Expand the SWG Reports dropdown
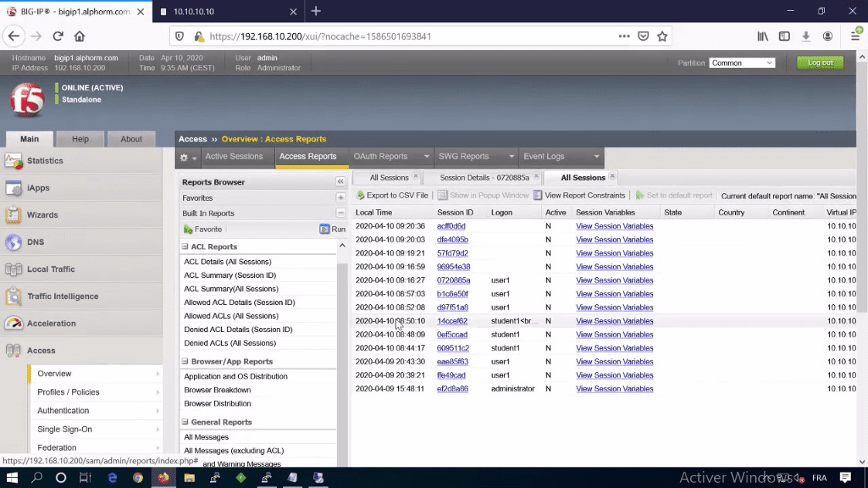The width and height of the screenshot is (868, 488). (513, 156)
